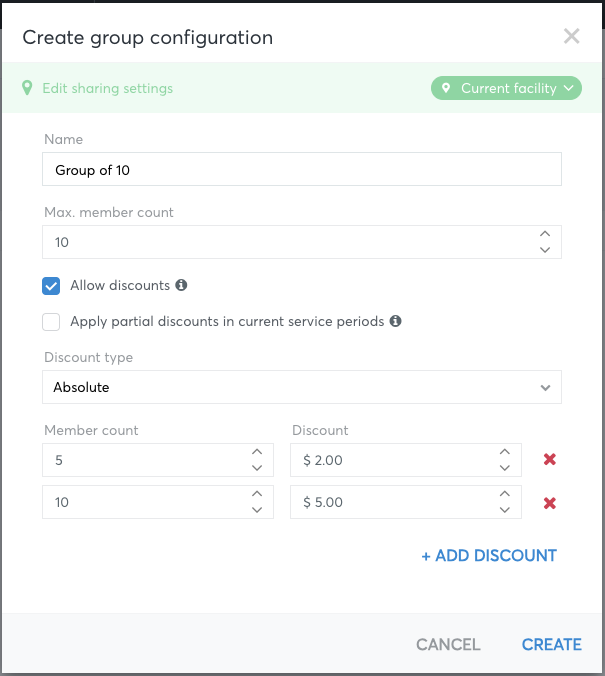The width and height of the screenshot is (605, 676).
Task: Increment the first row Member count of 5
Action: click(x=257, y=452)
